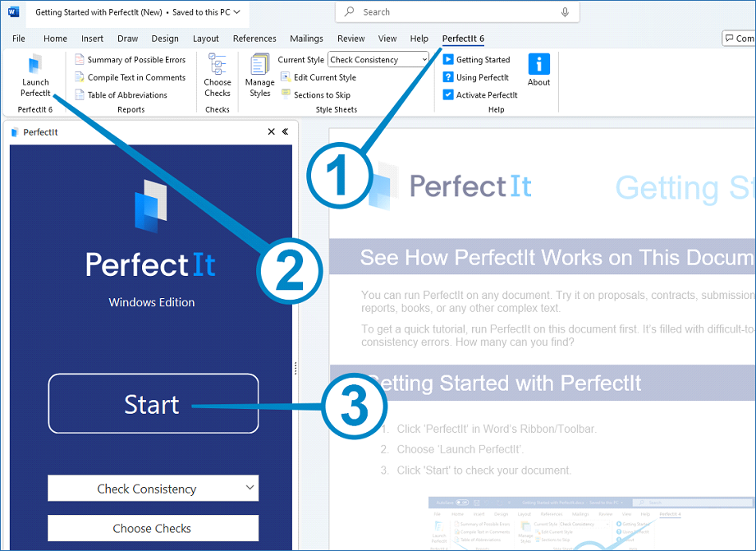Open the File menu
Screen dimensions: 756x551
tap(19, 39)
